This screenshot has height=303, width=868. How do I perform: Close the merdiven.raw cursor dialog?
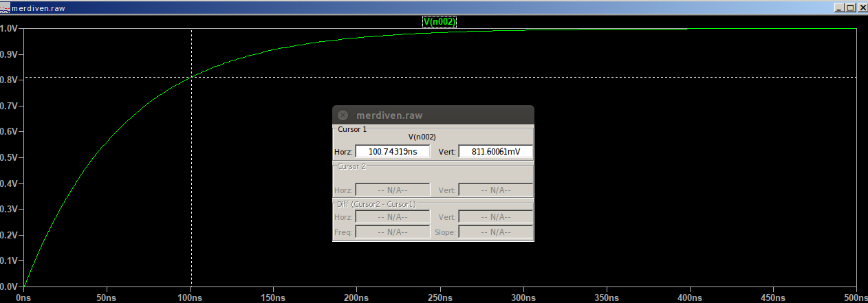point(343,115)
